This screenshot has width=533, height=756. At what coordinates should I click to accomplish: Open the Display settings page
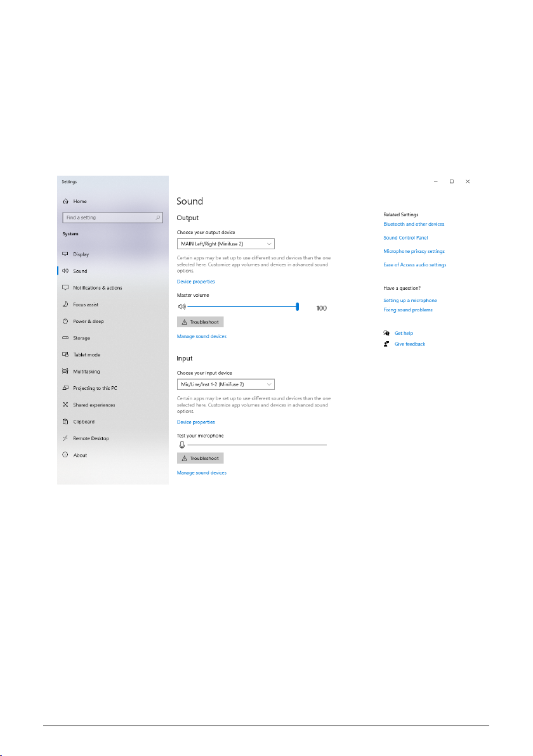coord(81,254)
